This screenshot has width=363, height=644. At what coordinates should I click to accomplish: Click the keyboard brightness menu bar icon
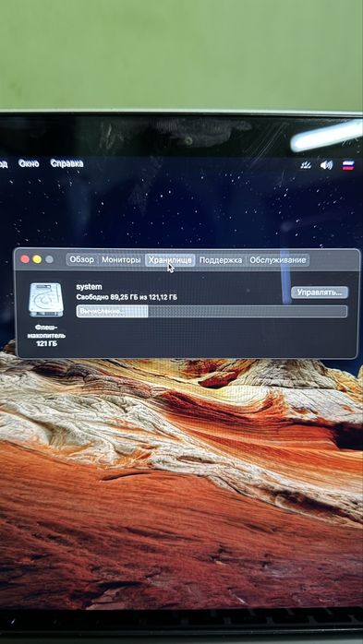point(307,165)
